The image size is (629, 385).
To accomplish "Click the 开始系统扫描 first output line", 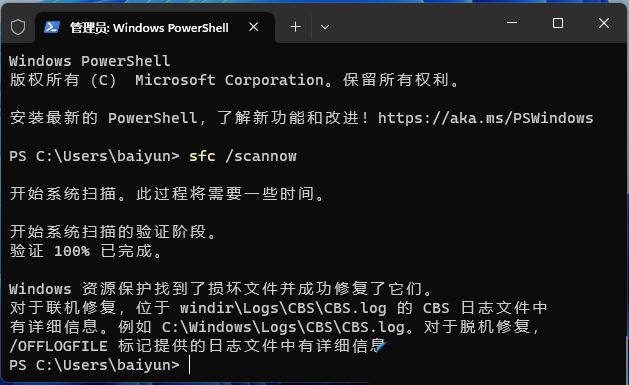I will tap(167, 194).
